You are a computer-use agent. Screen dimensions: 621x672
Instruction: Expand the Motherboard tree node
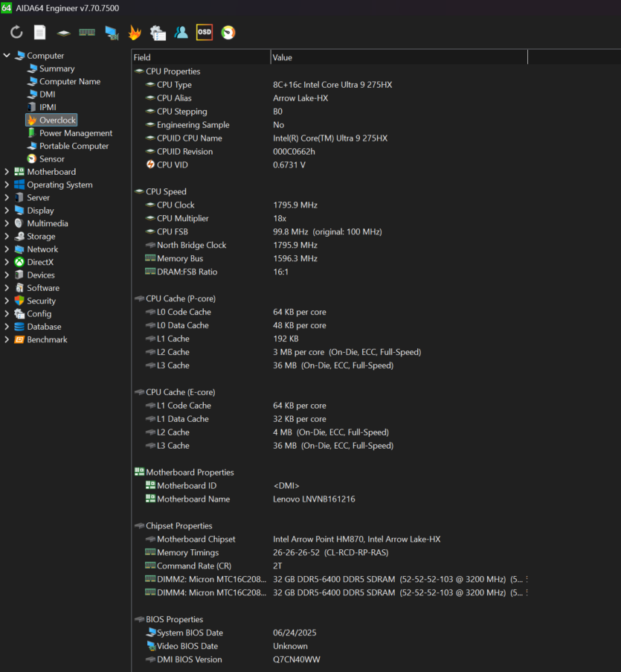point(7,171)
